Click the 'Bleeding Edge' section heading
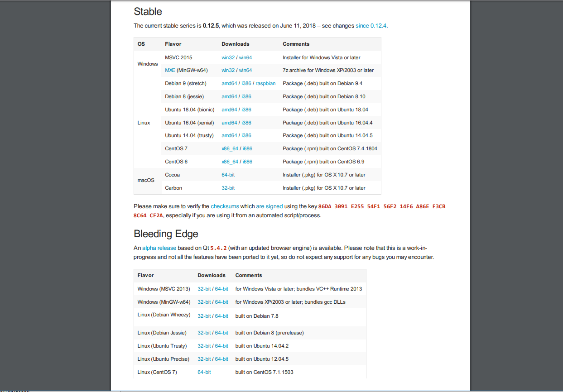563x392 pixels. [x=166, y=234]
